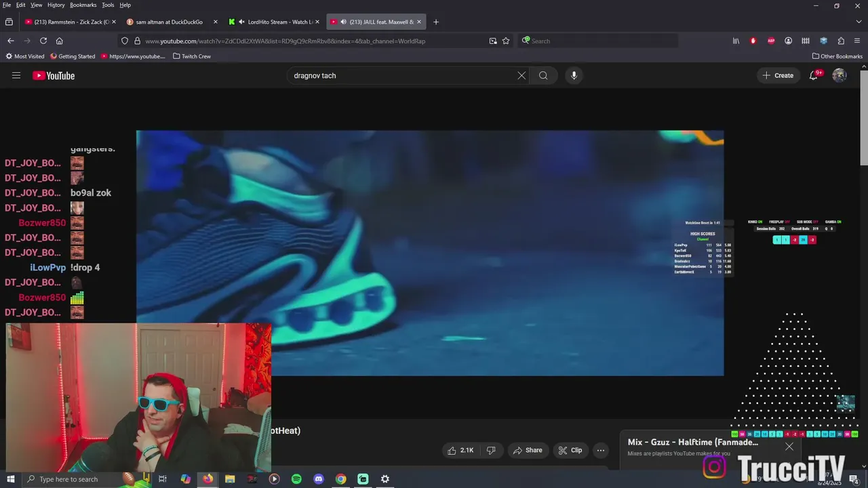Open the Bookmarks menu
Screen dimensions: 868x488
[x=83, y=5]
